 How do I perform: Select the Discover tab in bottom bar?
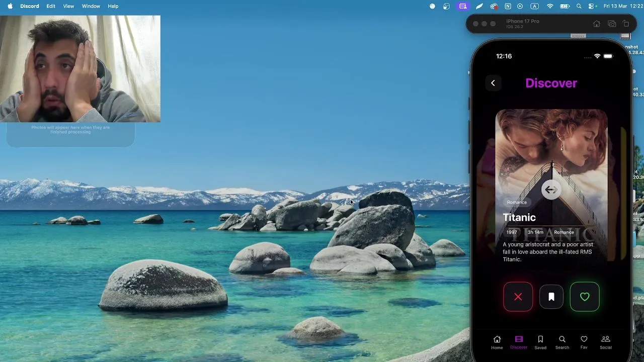click(519, 342)
